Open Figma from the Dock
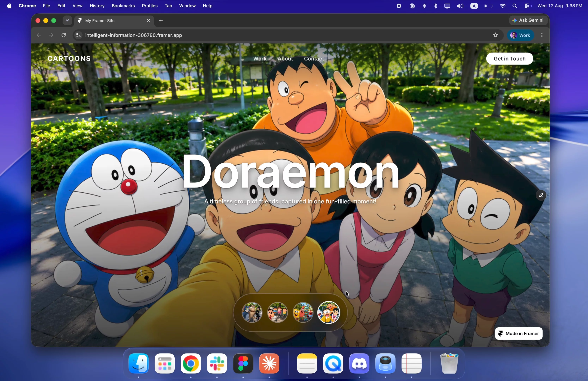Image resolution: width=588 pixels, height=381 pixels. tap(243, 363)
